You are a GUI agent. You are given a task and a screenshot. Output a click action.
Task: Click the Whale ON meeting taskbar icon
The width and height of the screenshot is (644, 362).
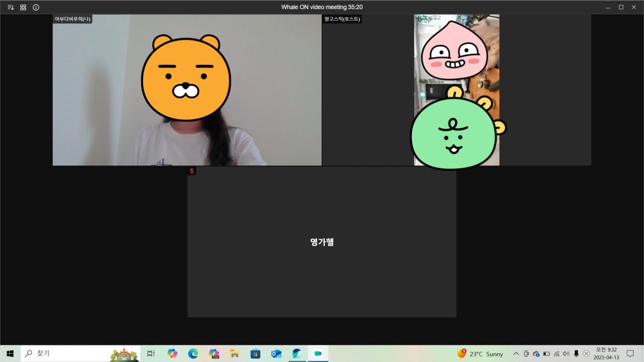(318, 354)
